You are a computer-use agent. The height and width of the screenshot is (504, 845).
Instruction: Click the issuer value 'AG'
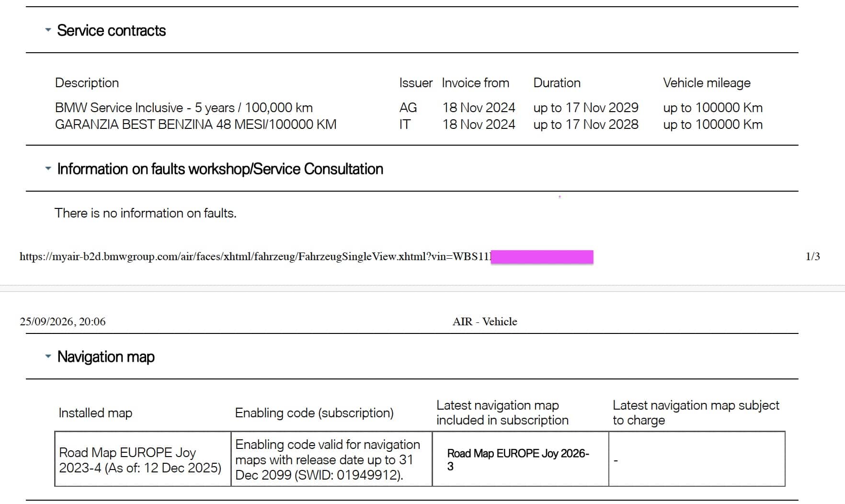pyautogui.click(x=408, y=108)
